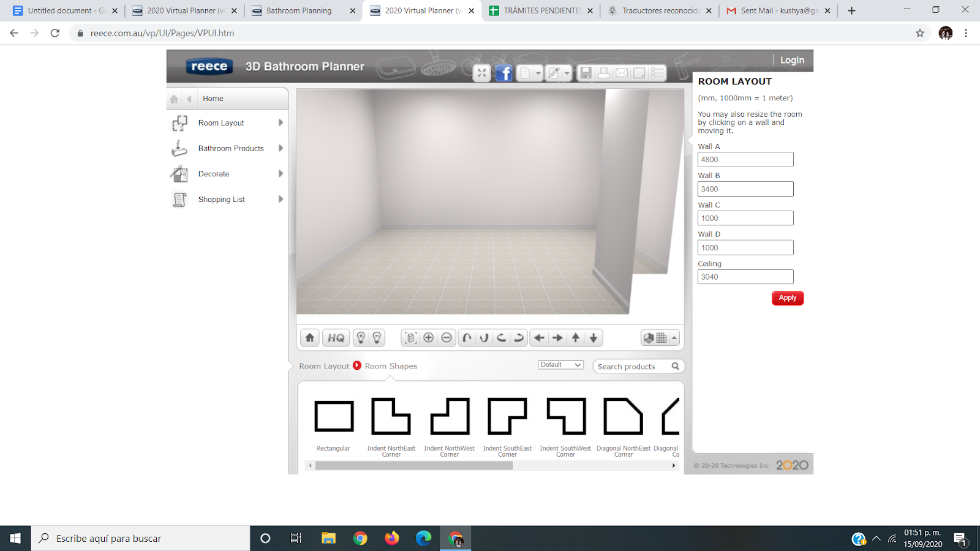
Task: Switch to the 3D cube view mode
Action: coord(649,338)
